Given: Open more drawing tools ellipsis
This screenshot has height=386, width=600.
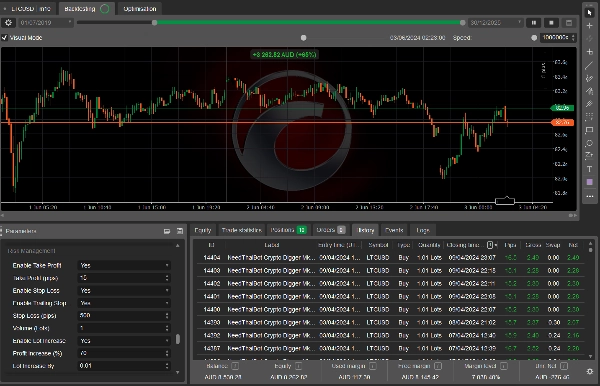Looking at the screenshot, I should point(589,196).
